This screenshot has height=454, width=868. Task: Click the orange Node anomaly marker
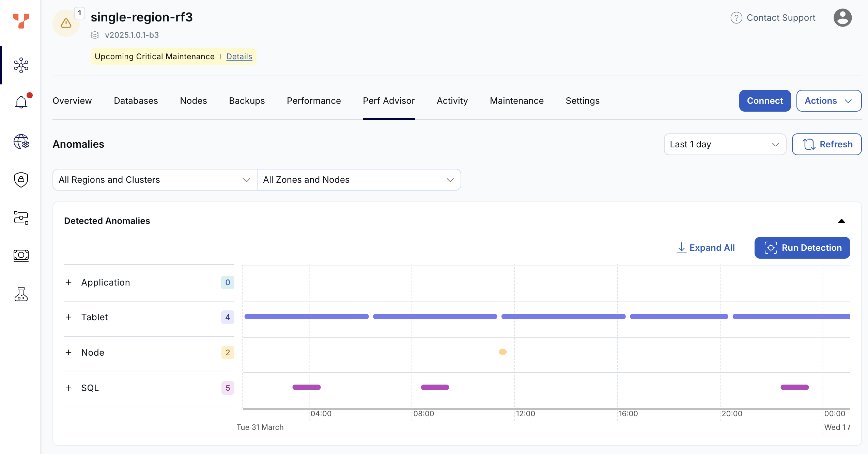502,352
